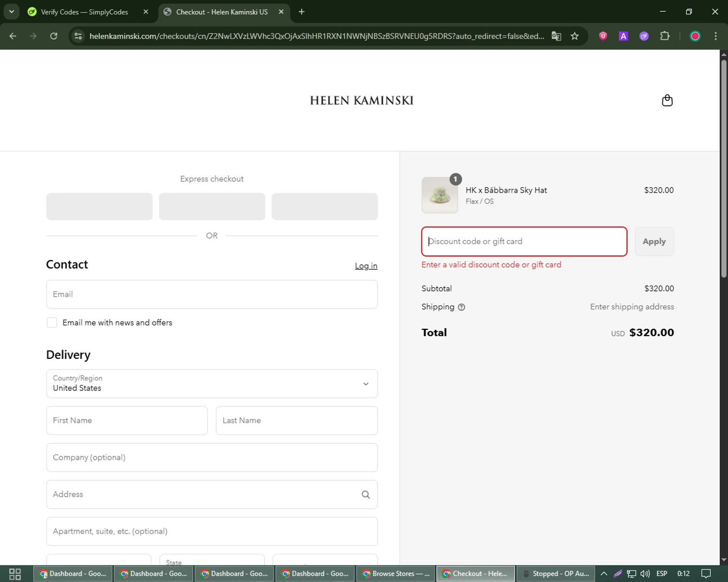Image resolution: width=728 pixels, height=582 pixels.
Task: Reload the checkout page
Action: 54,36
